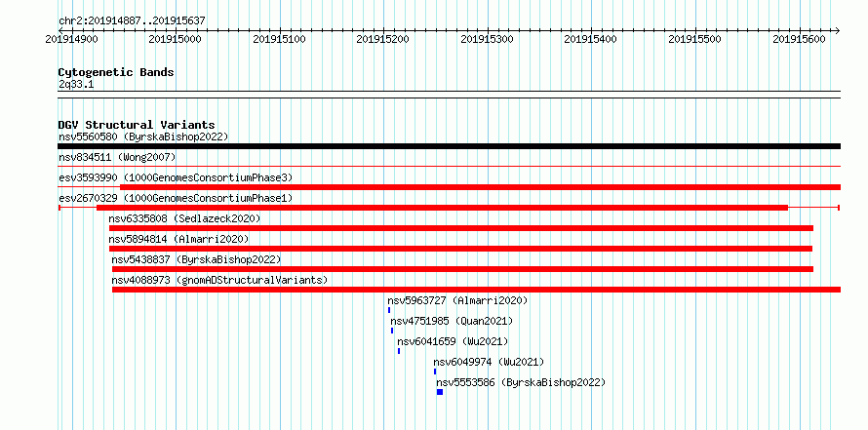868x430 pixels.
Task: Select the esv3593990 red variant bar
Action: (480, 187)
